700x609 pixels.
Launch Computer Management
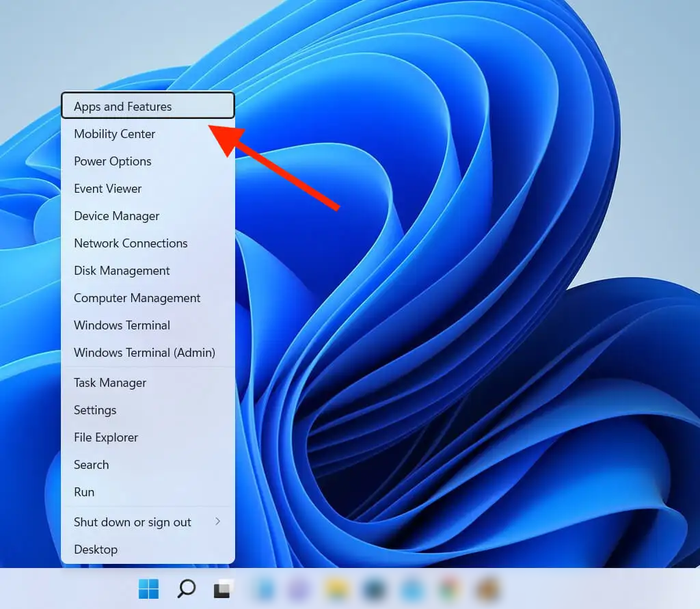pyautogui.click(x=137, y=298)
